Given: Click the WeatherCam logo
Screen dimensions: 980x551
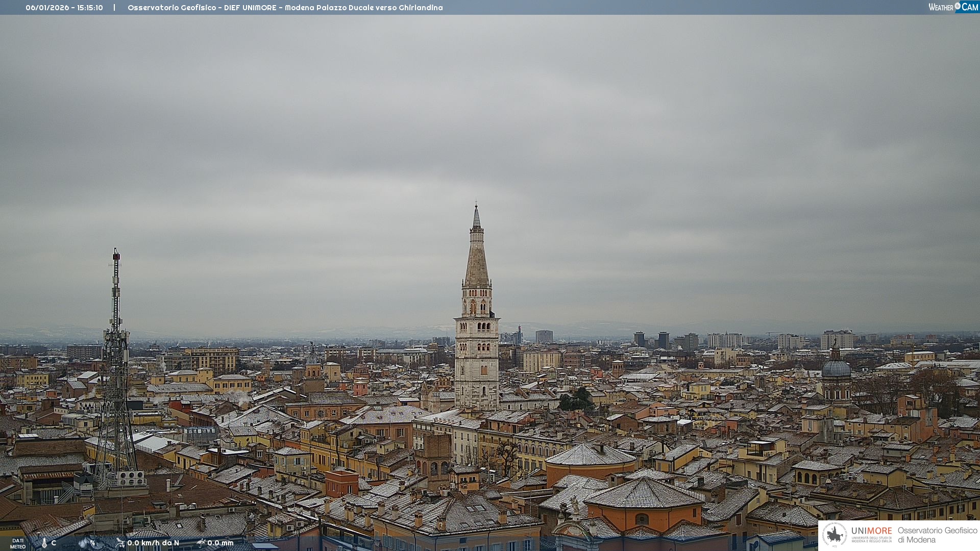Looking at the screenshot, I should [x=953, y=7].
